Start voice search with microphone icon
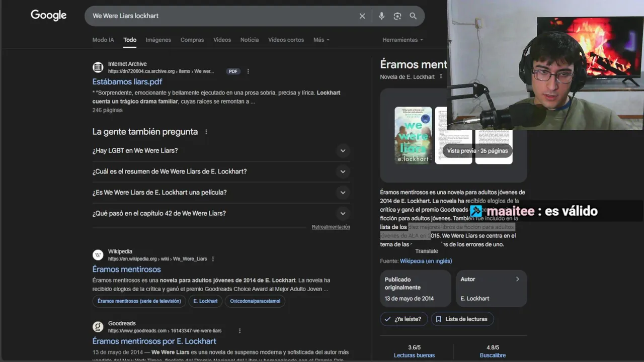This screenshot has height=362, width=644. pos(381,16)
